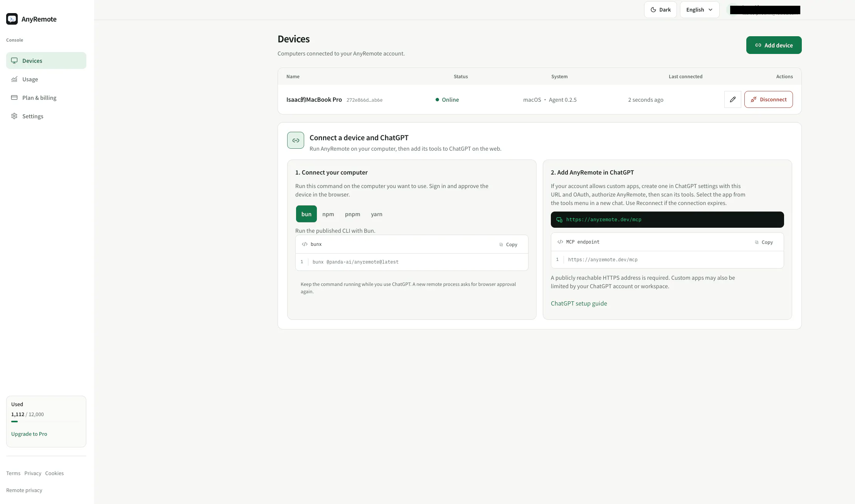The image size is (855, 504).
Task: Switch to the npm tab
Action: click(x=328, y=214)
